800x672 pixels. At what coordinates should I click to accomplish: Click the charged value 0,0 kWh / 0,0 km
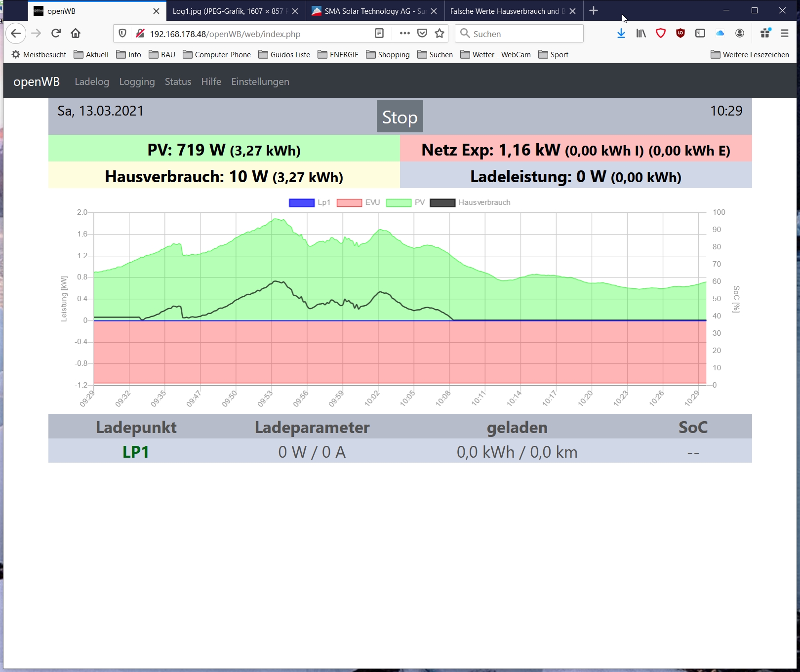[517, 452]
